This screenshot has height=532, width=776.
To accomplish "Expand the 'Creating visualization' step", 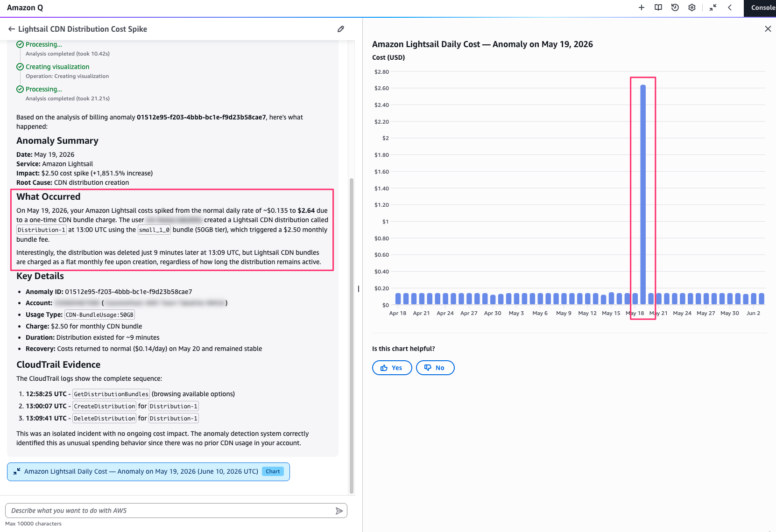I will (x=57, y=67).
